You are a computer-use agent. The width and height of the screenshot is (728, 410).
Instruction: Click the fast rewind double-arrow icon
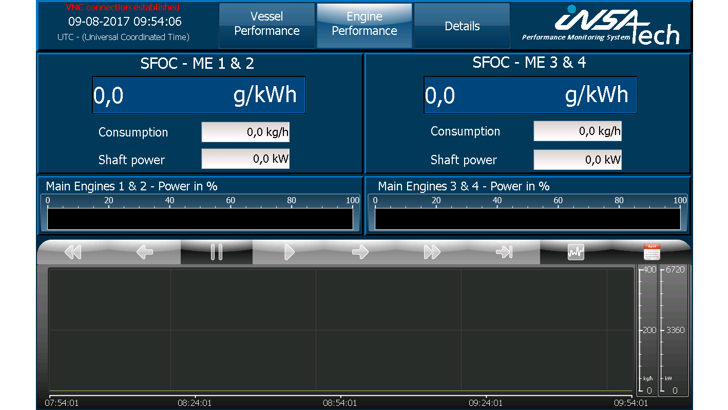tap(73, 252)
